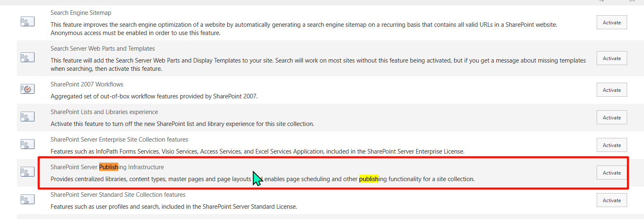Click the Publishing Infrastructure feature icon

(x=28, y=172)
